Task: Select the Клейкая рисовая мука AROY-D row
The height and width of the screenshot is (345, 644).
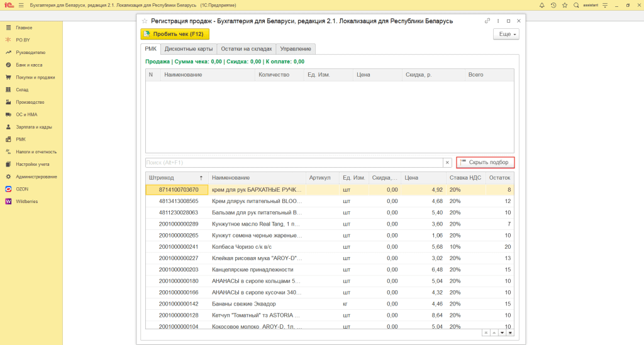Action: tap(330, 258)
